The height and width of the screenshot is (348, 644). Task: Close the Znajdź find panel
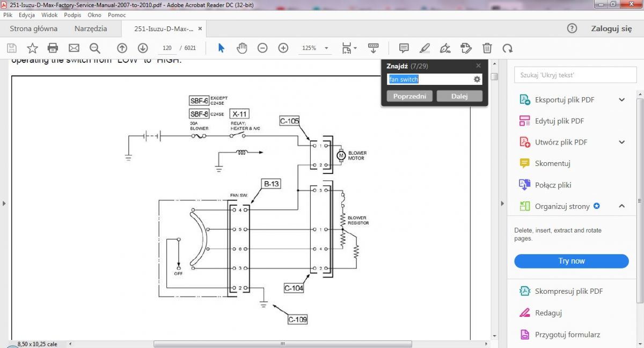coord(479,66)
